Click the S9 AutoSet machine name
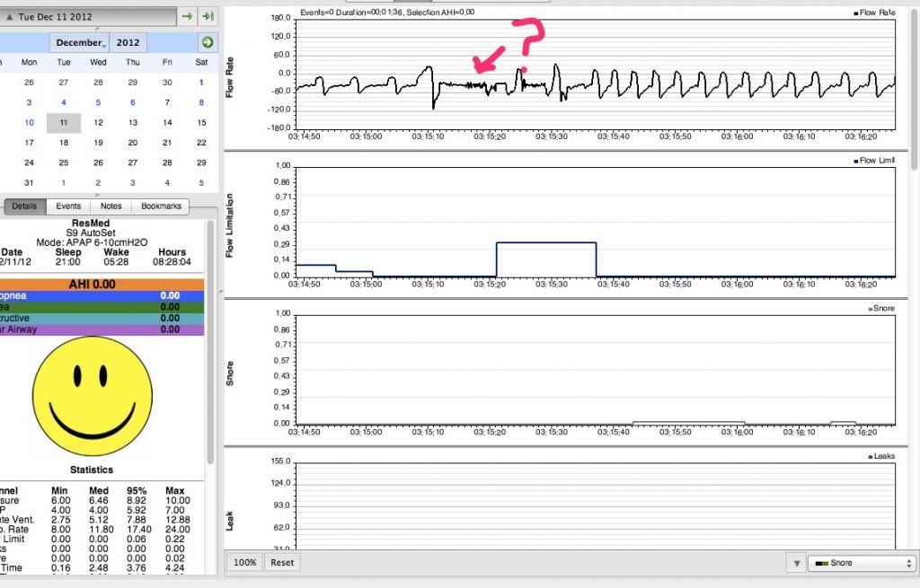The width and height of the screenshot is (920, 588). pyautogui.click(x=91, y=233)
